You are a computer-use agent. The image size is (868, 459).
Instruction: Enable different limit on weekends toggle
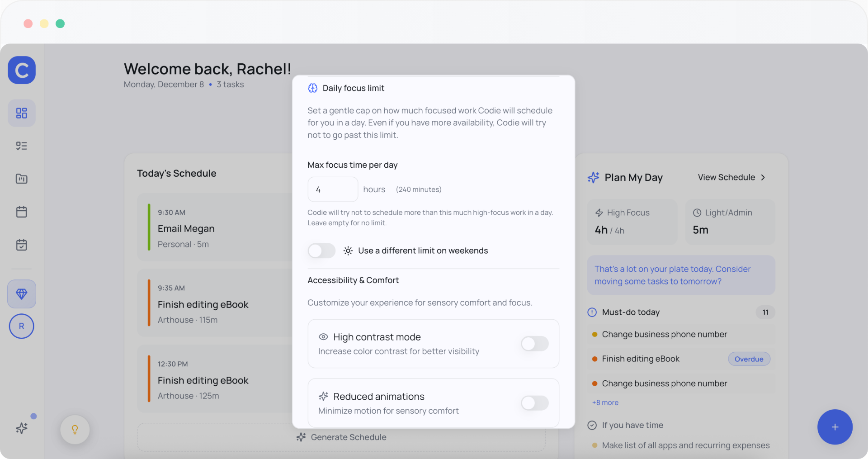(x=321, y=251)
